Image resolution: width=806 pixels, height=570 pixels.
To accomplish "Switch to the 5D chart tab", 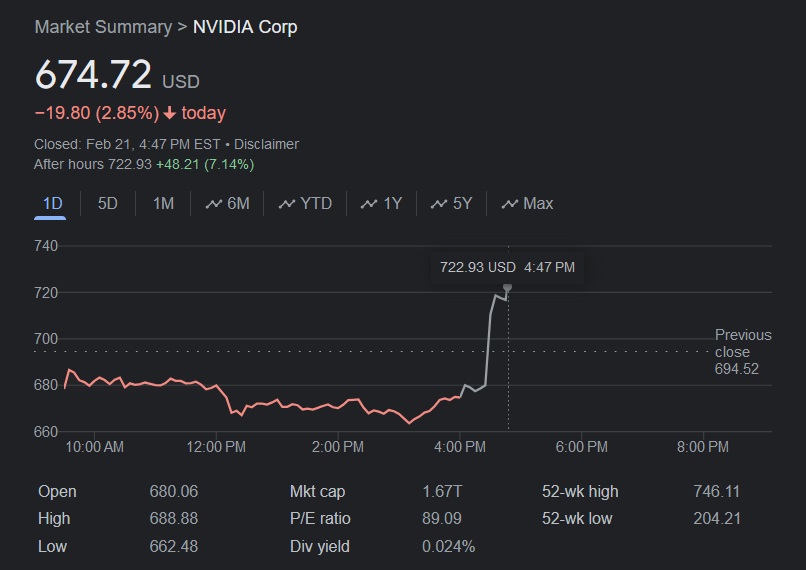I will [108, 204].
